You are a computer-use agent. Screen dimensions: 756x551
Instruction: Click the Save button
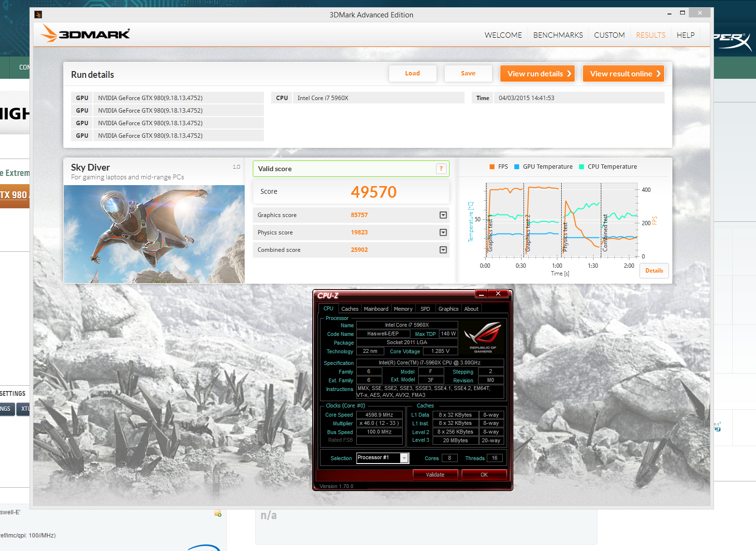[x=468, y=73]
